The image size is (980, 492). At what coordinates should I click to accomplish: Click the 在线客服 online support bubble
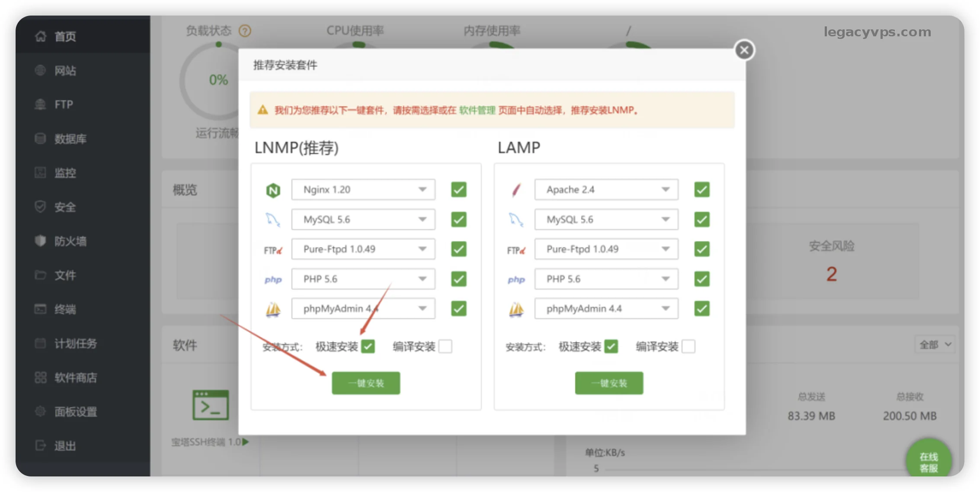tap(928, 462)
